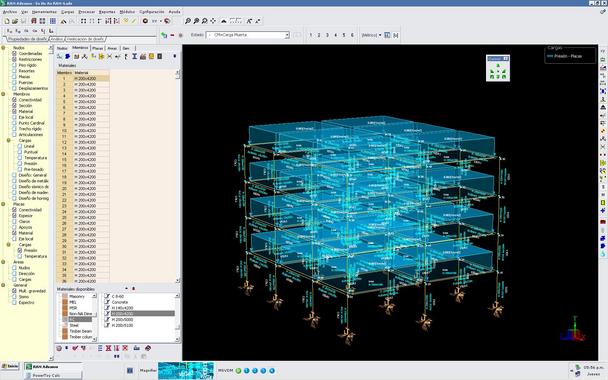This screenshot has height=380, width=608.
Task: Click the green MSVDM taskbar circle
Action: coord(238,371)
